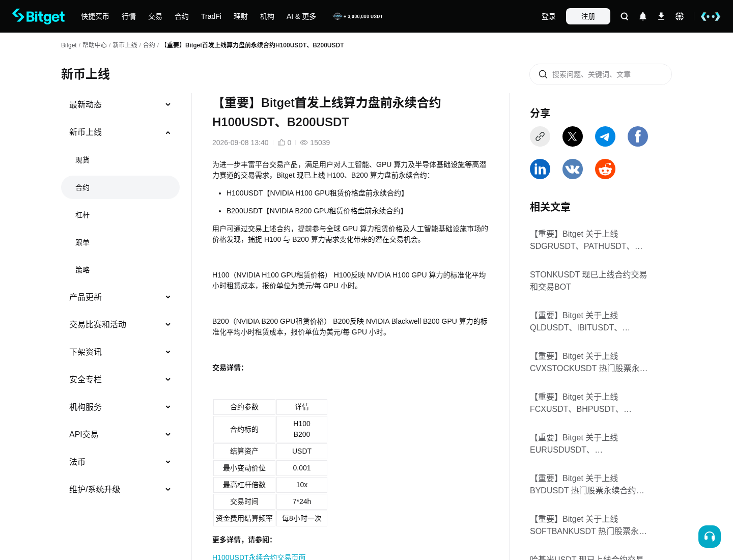
Task: Expand the 下架资讯 sidebar section
Action: [x=120, y=352]
